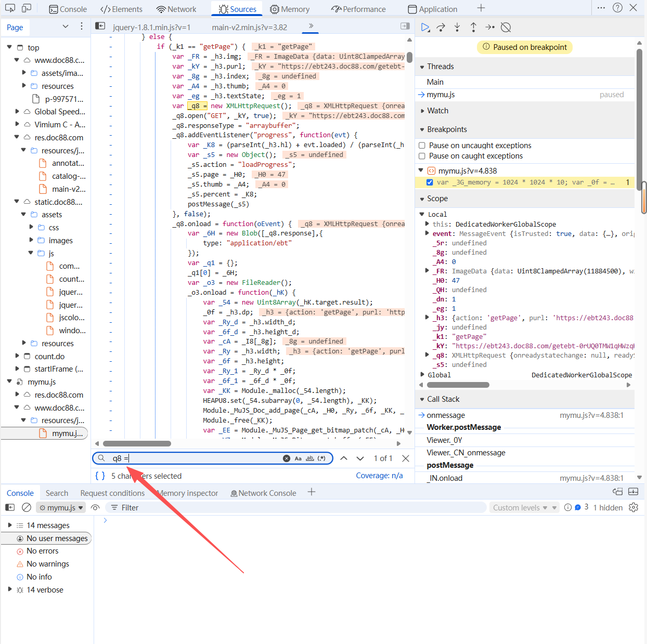Viewport: 647px width, 644px height.
Task: Enable Pause on caught exceptions
Action: pos(422,156)
